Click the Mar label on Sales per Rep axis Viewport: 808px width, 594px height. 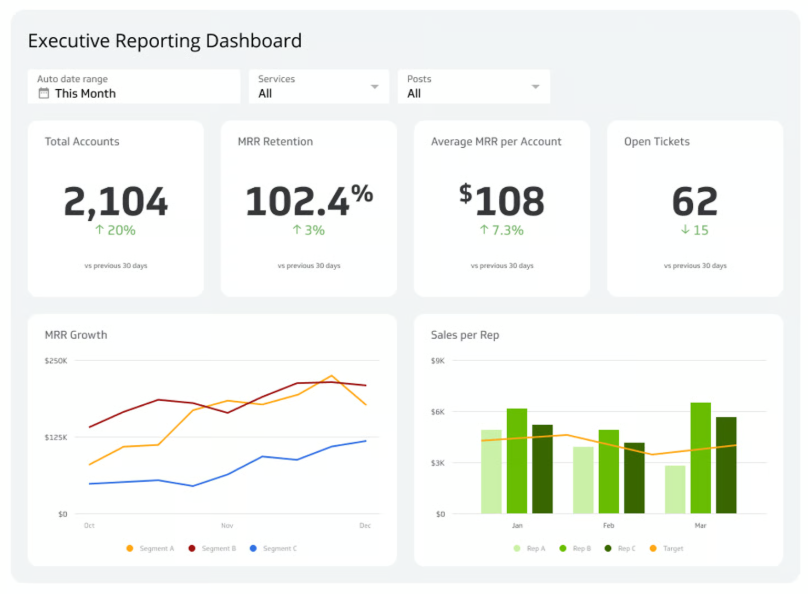700,525
